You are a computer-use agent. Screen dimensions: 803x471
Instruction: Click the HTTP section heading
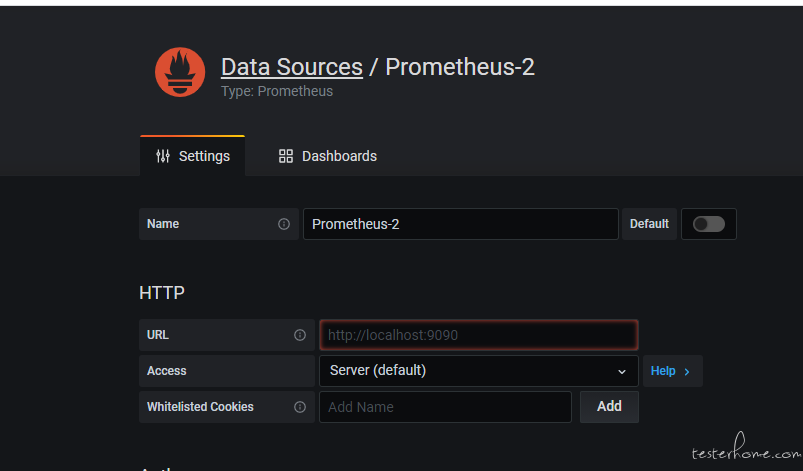click(x=162, y=293)
